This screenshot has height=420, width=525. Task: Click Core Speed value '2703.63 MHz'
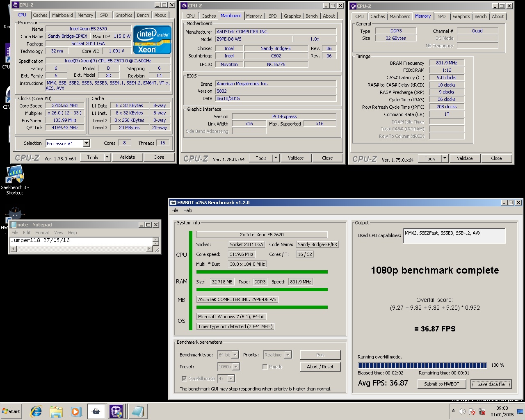click(65, 105)
